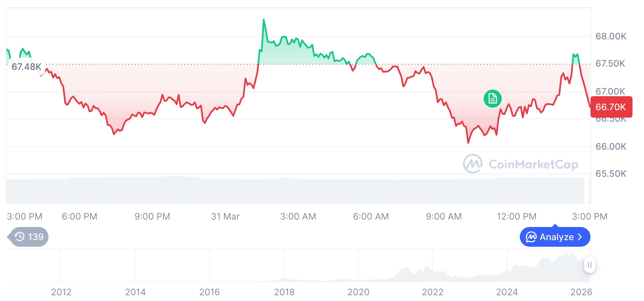Select 2022 in the timeline navigator
644x301 pixels.
[433, 292]
